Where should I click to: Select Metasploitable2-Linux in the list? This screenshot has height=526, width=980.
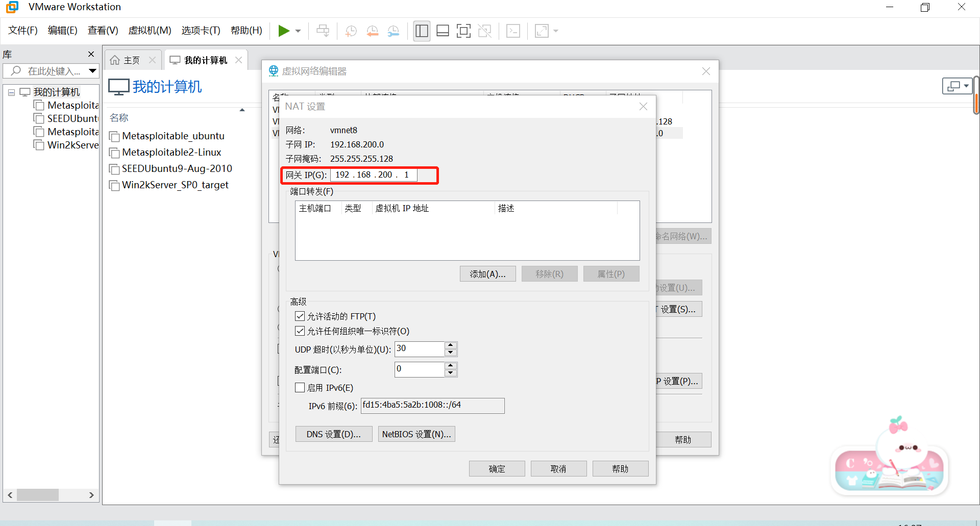tap(165, 153)
